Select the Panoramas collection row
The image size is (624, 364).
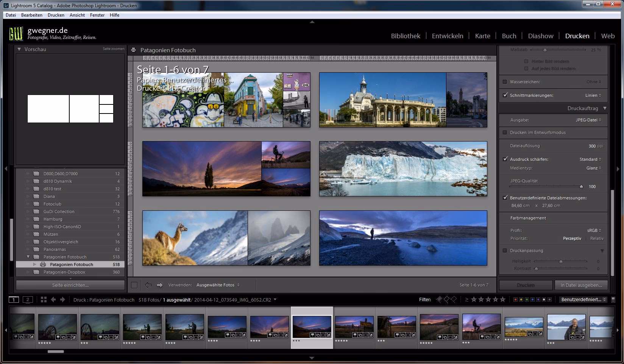tap(70, 249)
